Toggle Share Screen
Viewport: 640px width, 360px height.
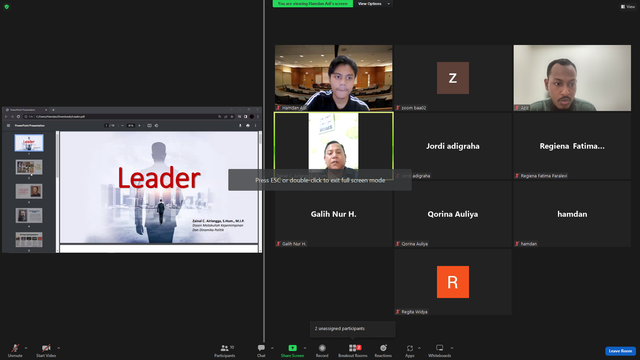click(292, 351)
